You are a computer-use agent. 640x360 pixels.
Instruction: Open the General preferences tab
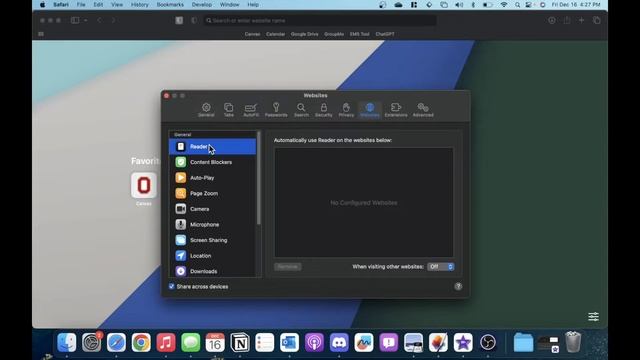click(x=206, y=110)
